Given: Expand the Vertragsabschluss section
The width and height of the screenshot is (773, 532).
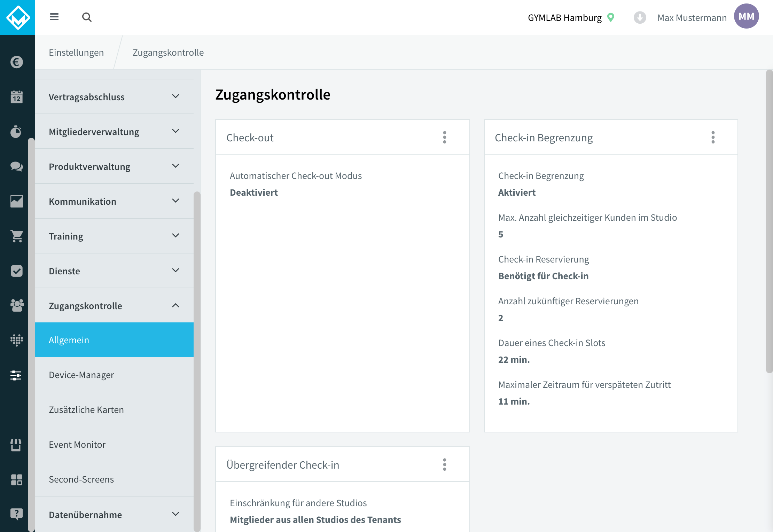Looking at the screenshot, I should [114, 97].
